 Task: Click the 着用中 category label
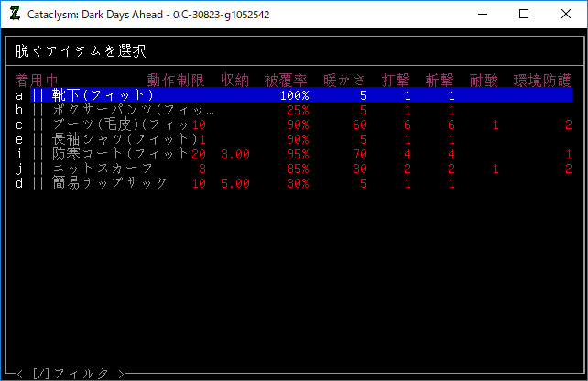click(x=38, y=79)
